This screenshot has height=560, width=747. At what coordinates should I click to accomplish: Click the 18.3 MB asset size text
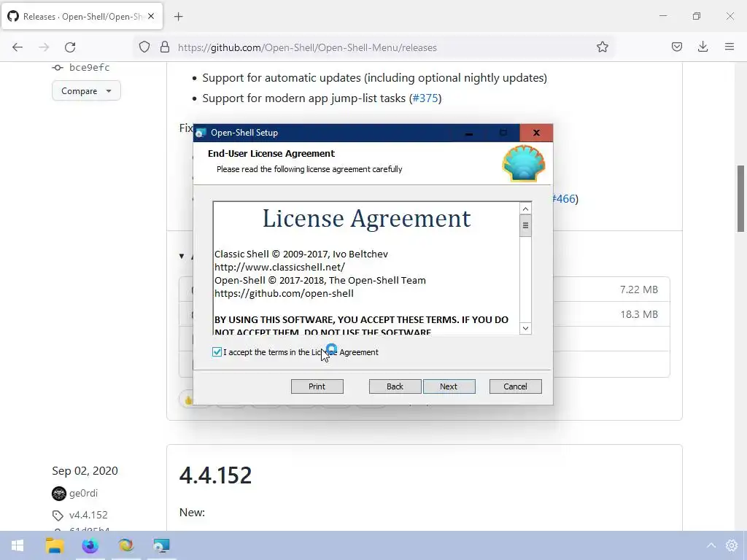pyautogui.click(x=639, y=314)
